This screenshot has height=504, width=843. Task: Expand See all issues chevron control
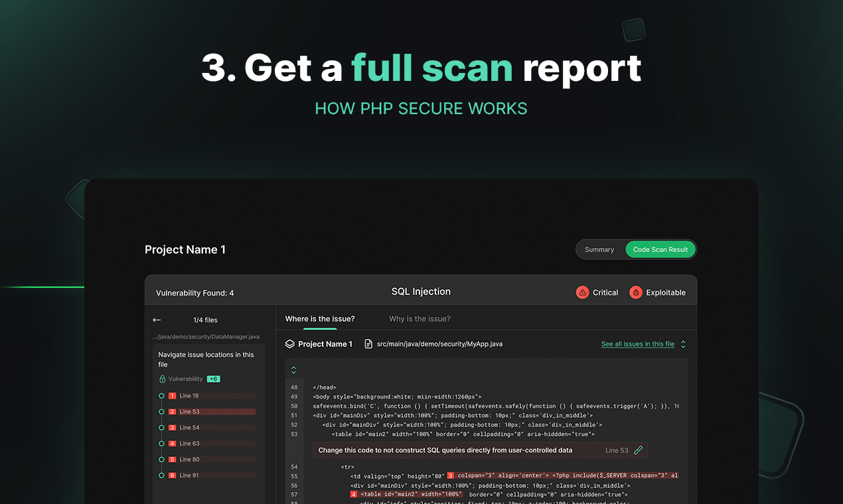pos(683,344)
